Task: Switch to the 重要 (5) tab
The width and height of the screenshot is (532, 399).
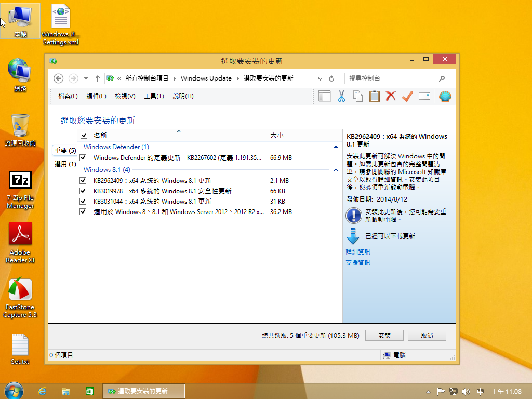Action: coord(65,150)
